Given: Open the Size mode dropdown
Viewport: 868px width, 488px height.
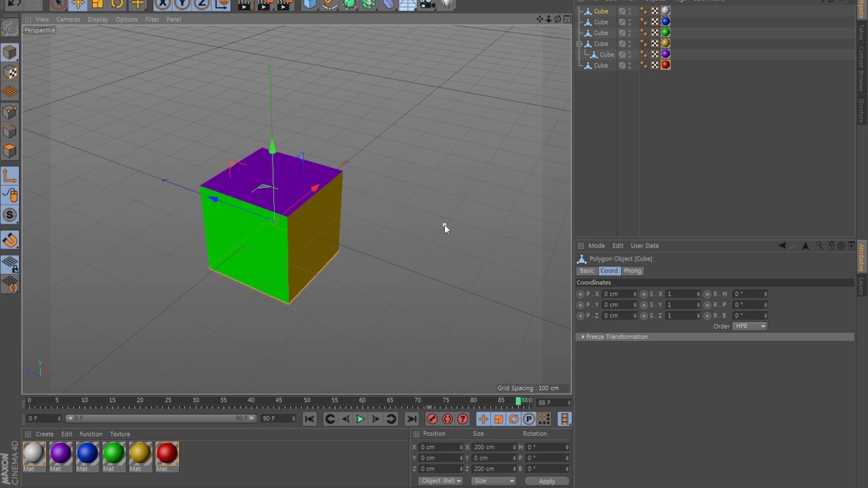Looking at the screenshot, I should click(x=493, y=481).
